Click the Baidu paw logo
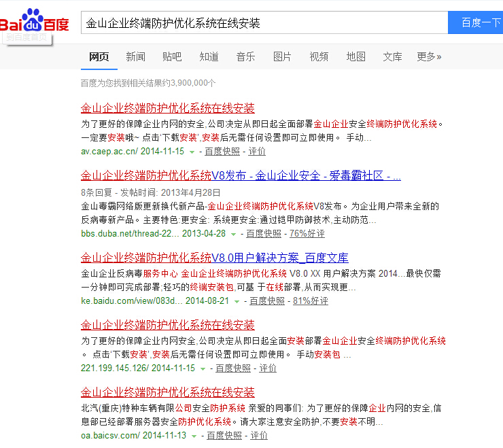The width and height of the screenshot is (503, 448). click(x=34, y=20)
